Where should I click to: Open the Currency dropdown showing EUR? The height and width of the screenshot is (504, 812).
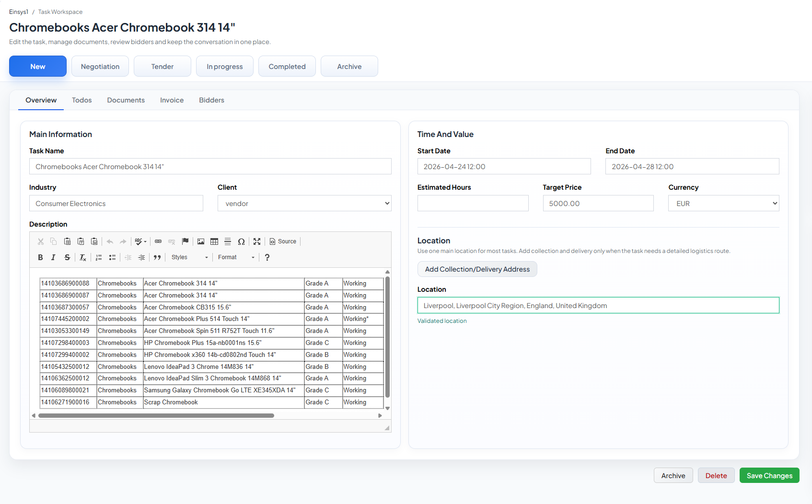point(723,203)
